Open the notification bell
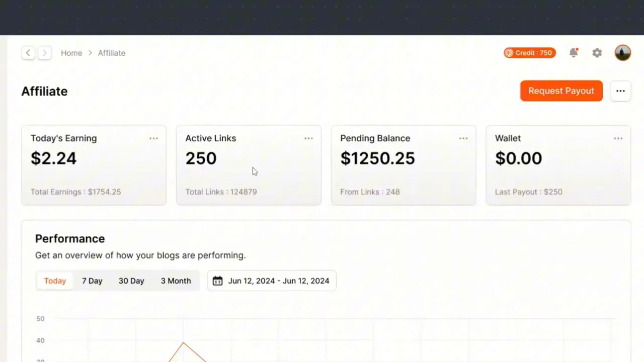644x362 pixels. pos(574,53)
